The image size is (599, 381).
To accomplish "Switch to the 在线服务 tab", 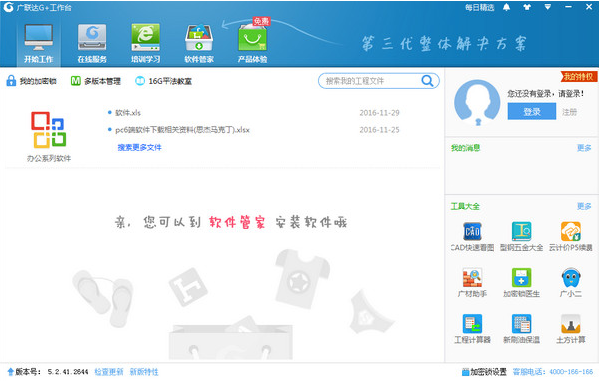I will click(x=92, y=43).
